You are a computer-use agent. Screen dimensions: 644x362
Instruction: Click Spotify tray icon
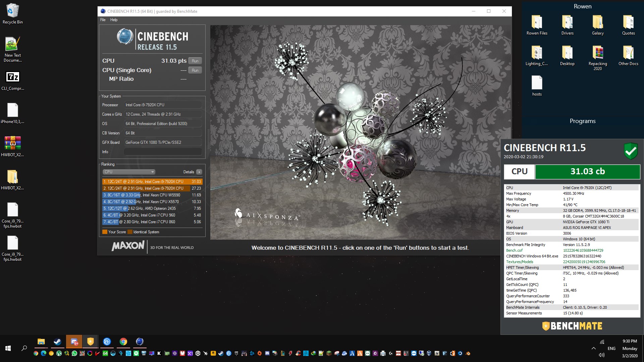coord(136,353)
